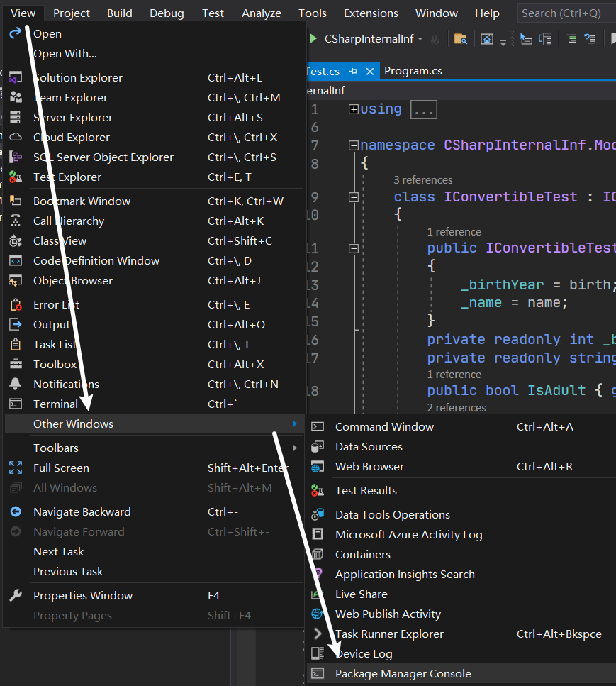Click the Find in Files toolbar icon
The width and height of the screenshot is (616, 686).
point(460,39)
